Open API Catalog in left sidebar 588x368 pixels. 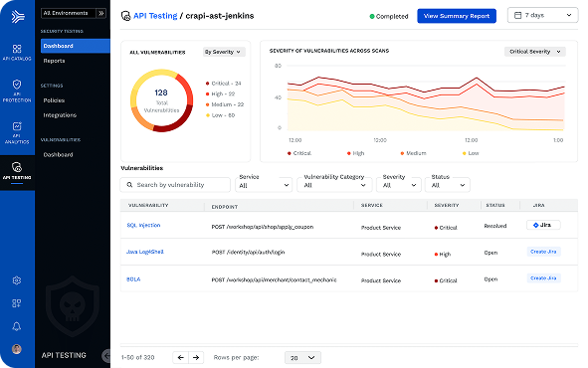[x=17, y=53]
